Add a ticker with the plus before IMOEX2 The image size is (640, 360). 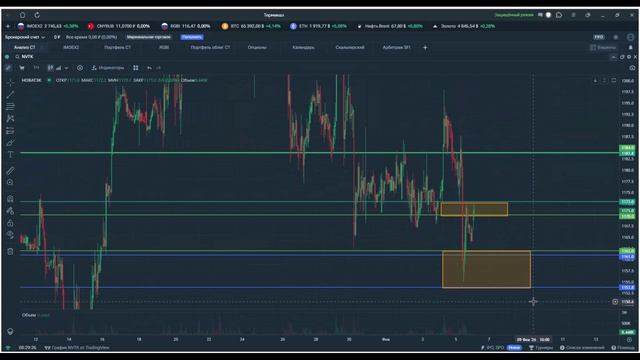pyautogui.click(x=8, y=26)
